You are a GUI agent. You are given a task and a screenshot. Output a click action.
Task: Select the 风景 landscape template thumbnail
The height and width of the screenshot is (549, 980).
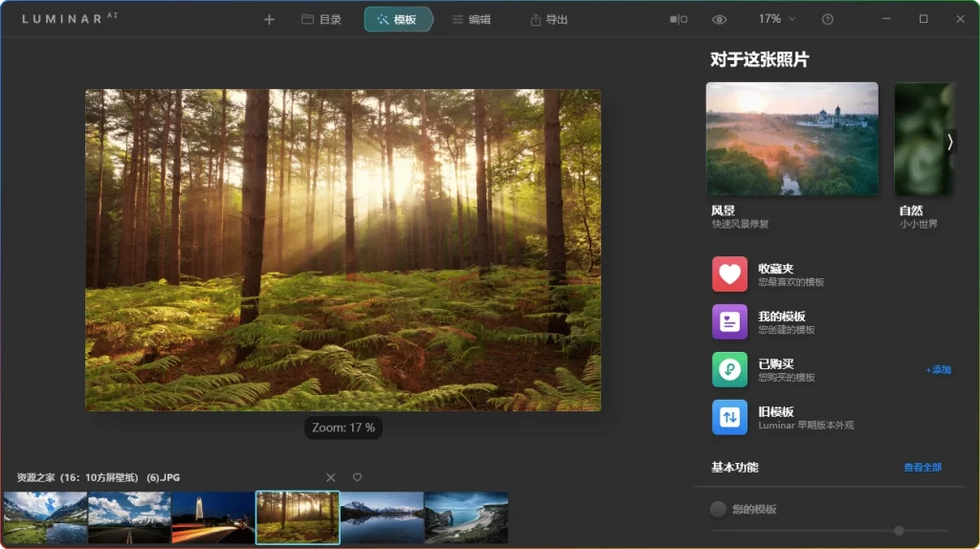pyautogui.click(x=791, y=139)
